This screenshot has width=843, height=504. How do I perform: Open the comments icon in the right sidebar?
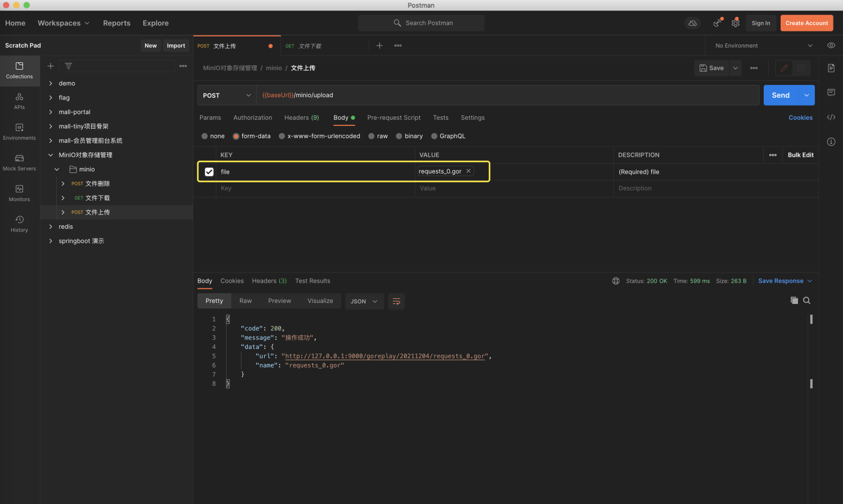tap(831, 92)
